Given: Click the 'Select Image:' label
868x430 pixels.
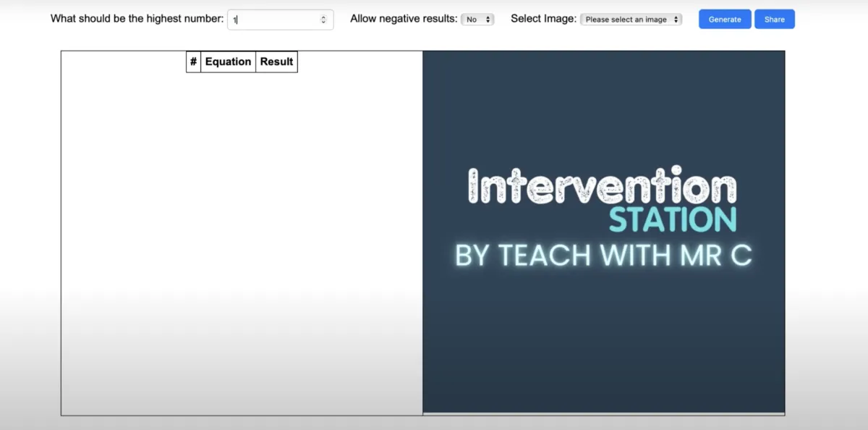Looking at the screenshot, I should [x=543, y=19].
